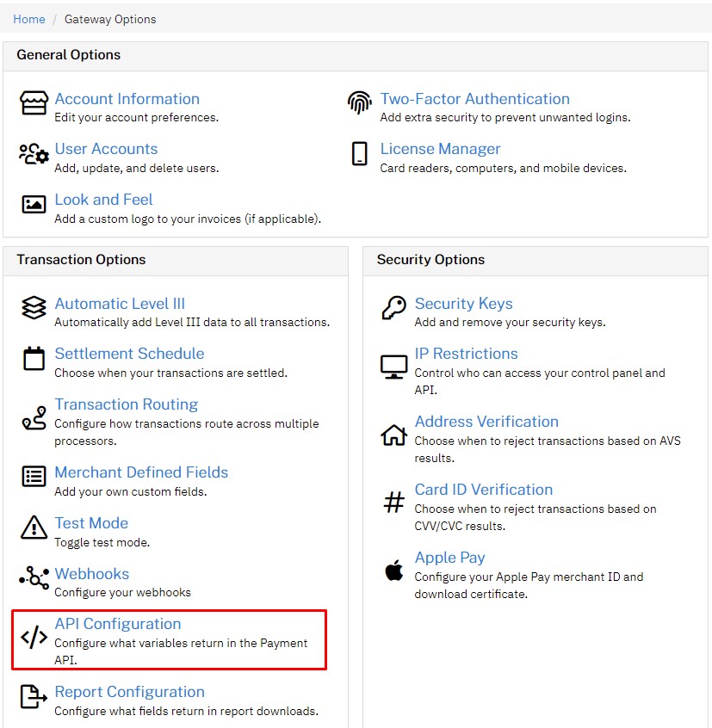The width and height of the screenshot is (712, 728).
Task: Click 'Add, update, and delete users.' description
Action: (137, 168)
